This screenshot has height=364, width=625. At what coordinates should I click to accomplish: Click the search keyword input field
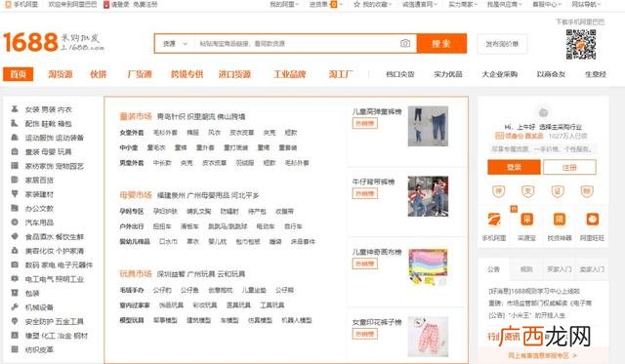coord(297,43)
